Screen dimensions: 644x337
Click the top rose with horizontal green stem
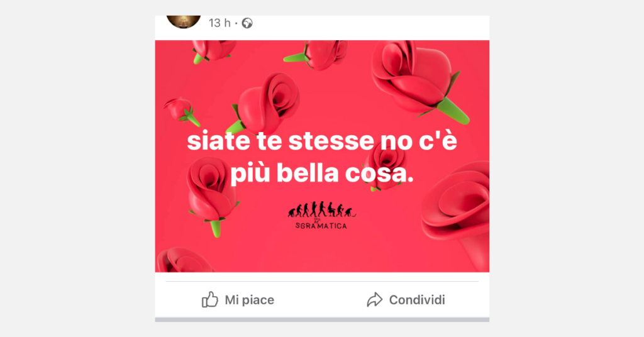[316, 54]
